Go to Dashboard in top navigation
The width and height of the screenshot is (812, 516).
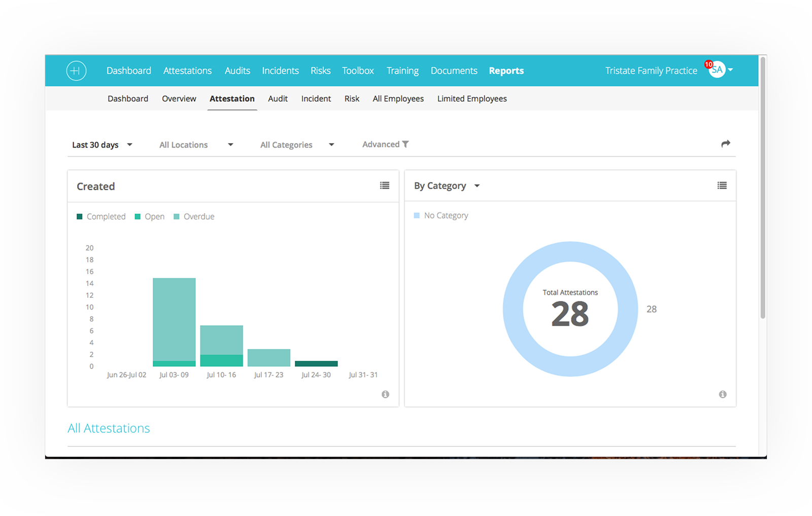click(129, 71)
